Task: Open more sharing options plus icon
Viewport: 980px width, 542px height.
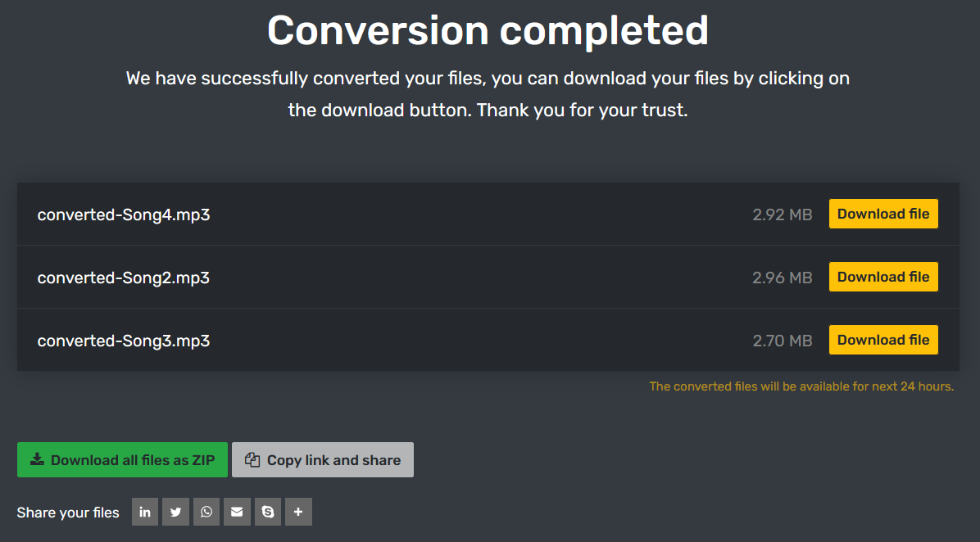Action: pos(298,513)
